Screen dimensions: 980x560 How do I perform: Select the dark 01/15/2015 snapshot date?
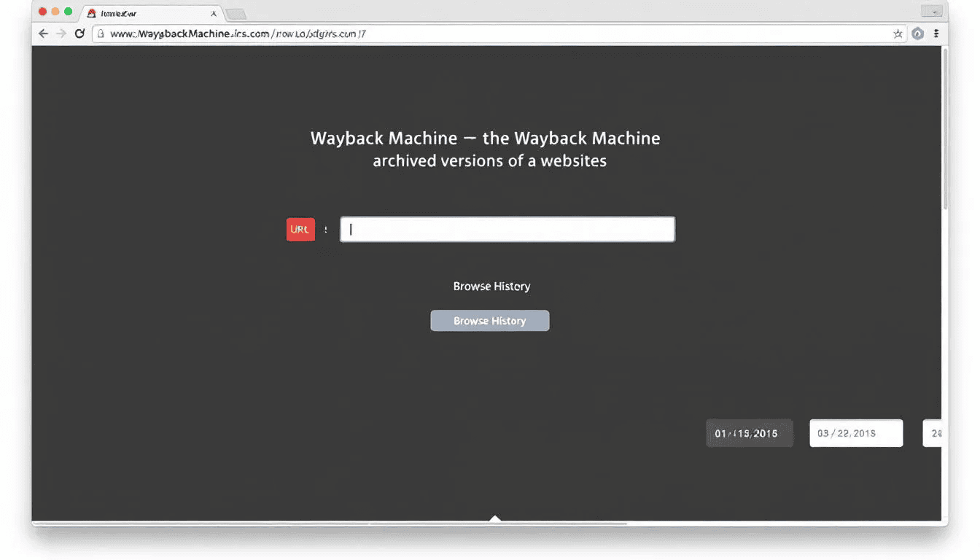point(749,433)
